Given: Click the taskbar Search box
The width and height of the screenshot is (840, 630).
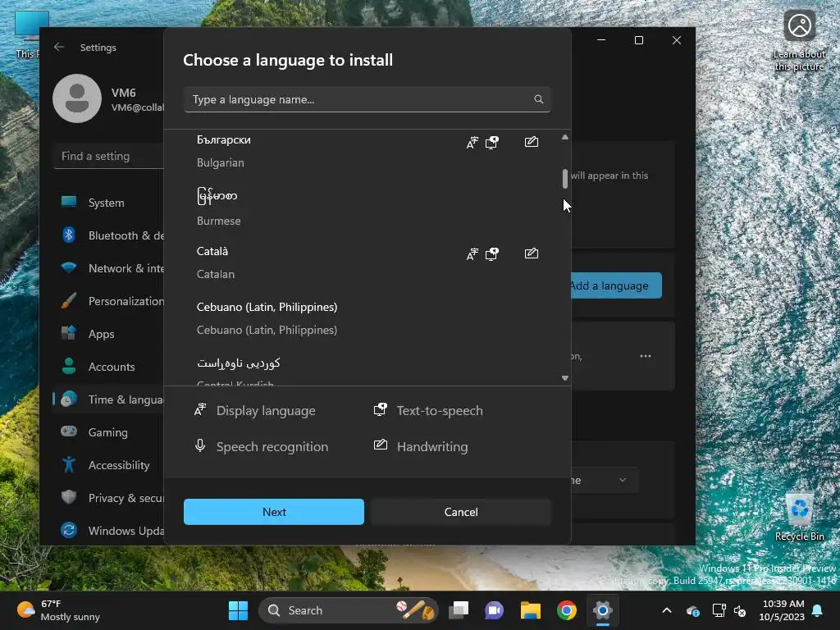Looking at the screenshot, I should pyautogui.click(x=348, y=610).
